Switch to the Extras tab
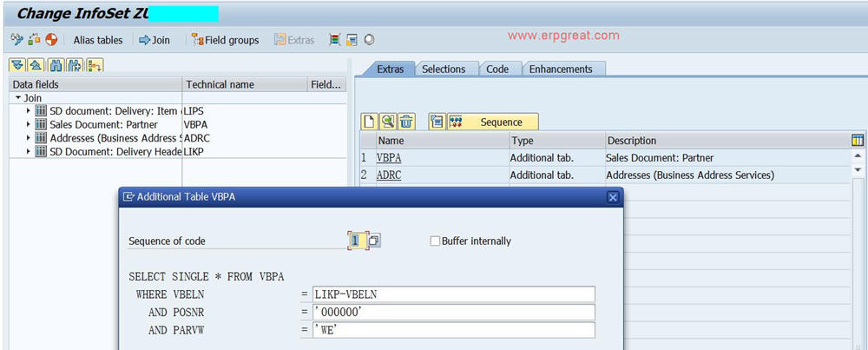The width and height of the screenshot is (868, 350). click(391, 69)
